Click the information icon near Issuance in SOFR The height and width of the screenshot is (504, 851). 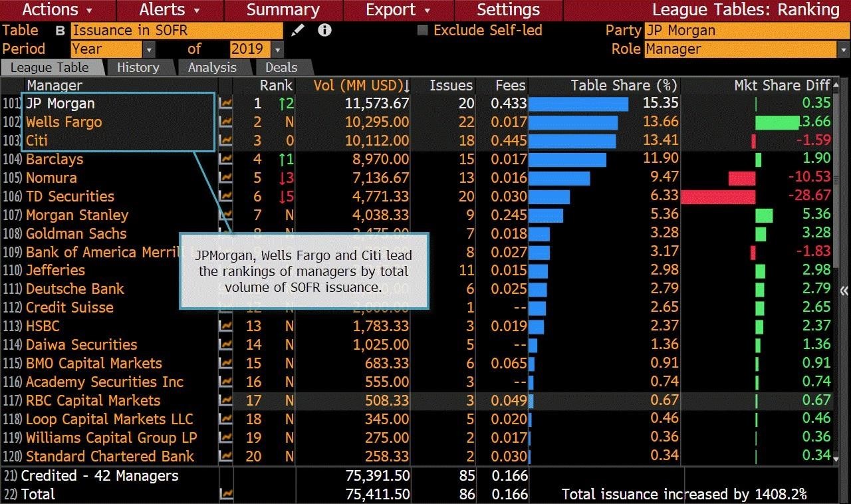tap(324, 31)
